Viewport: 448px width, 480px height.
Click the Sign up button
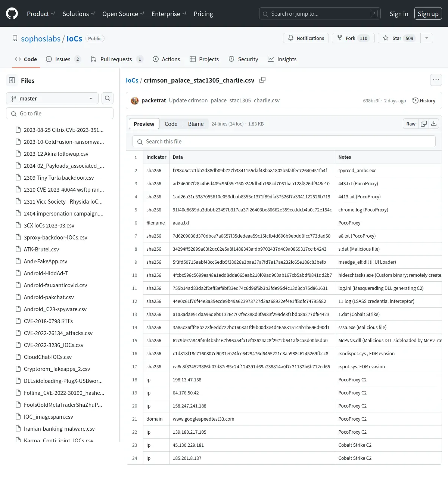[428, 14]
